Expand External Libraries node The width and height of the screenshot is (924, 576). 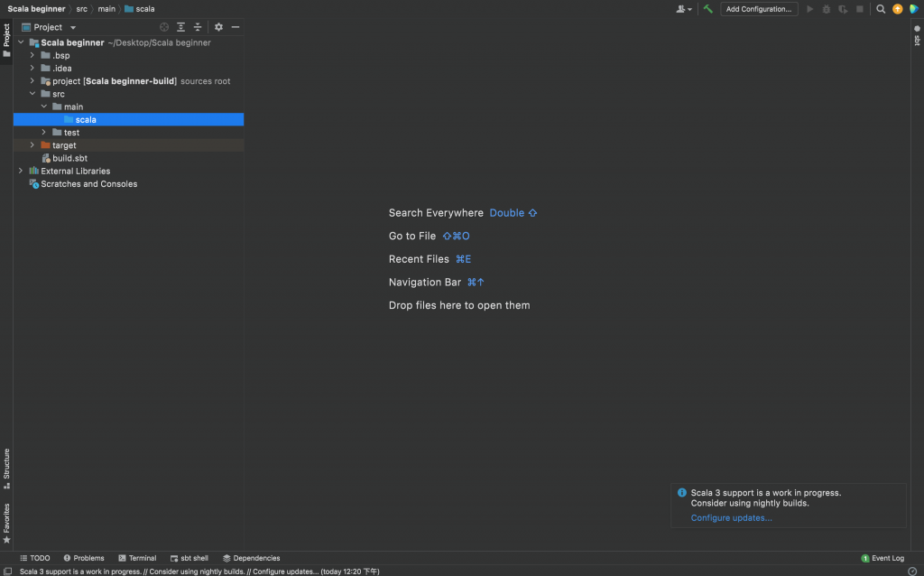22,171
